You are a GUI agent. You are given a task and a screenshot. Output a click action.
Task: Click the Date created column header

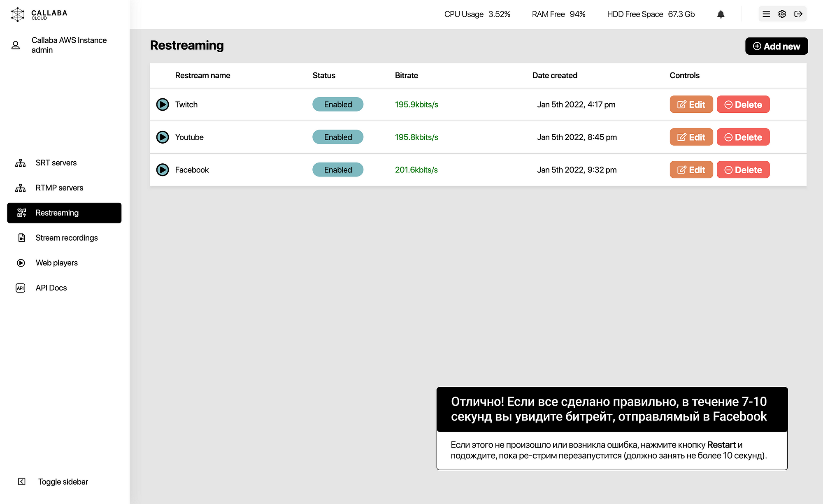[x=555, y=75]
